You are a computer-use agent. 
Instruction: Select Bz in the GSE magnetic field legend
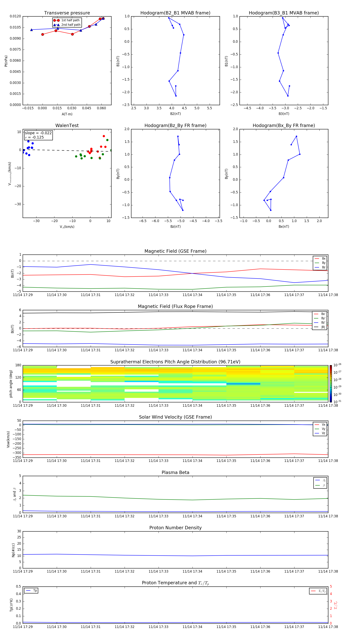320,267
